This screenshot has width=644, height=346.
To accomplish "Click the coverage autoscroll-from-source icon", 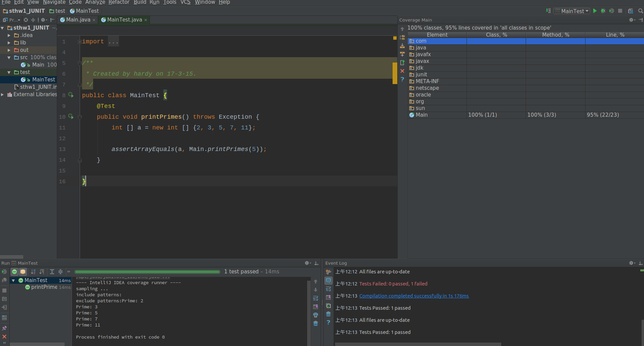I will [x=402, y=54].
